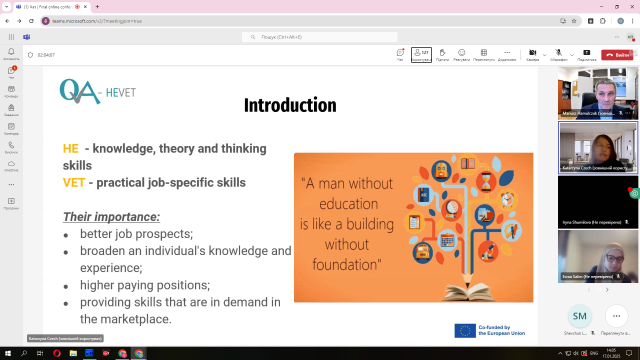The width and height of the screenshot is (640, 360).
Task: Raise your hand in the meeting
Action: click(x=442, y=55)
